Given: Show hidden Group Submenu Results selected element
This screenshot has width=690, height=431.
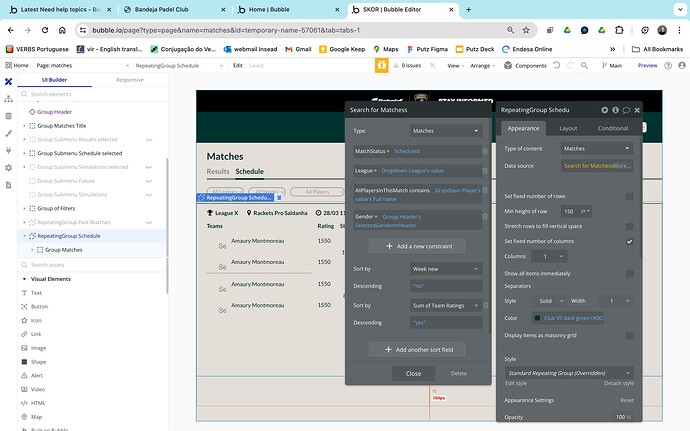Looking at the screenshot, I should click(x=149, y=140).
